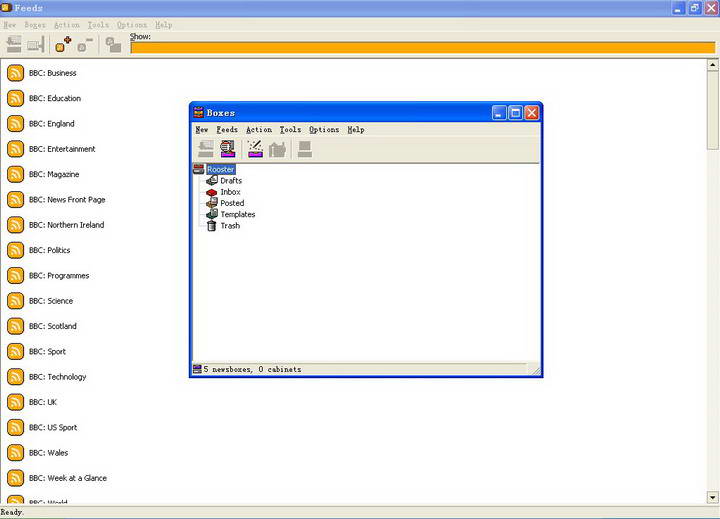Click the add feed plus icon in Feeds toolbar
The height and width of the screenshot is (519, 720).
click(x=63, y=44)
